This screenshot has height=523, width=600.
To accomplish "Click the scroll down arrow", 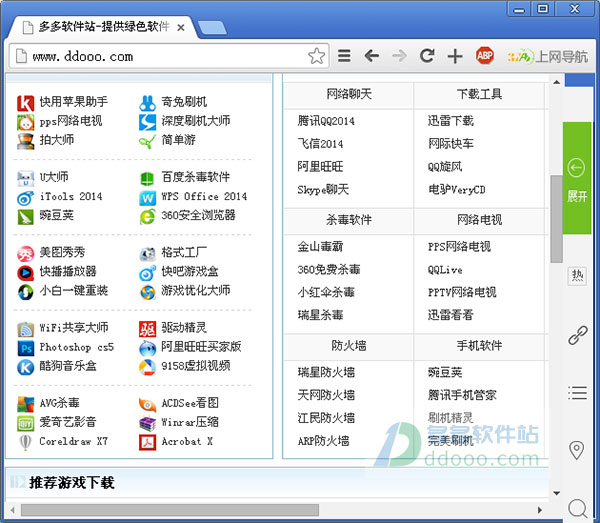I will pos(556,493).
